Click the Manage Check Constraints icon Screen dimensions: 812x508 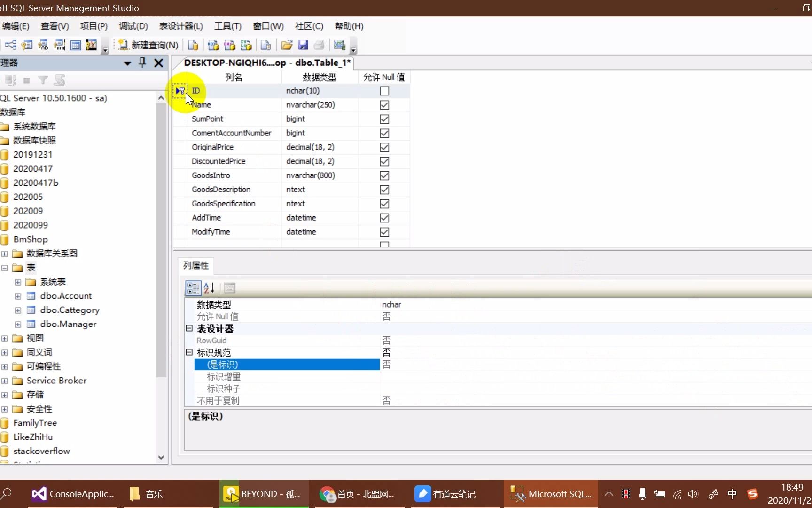click(x=75, y=45)
